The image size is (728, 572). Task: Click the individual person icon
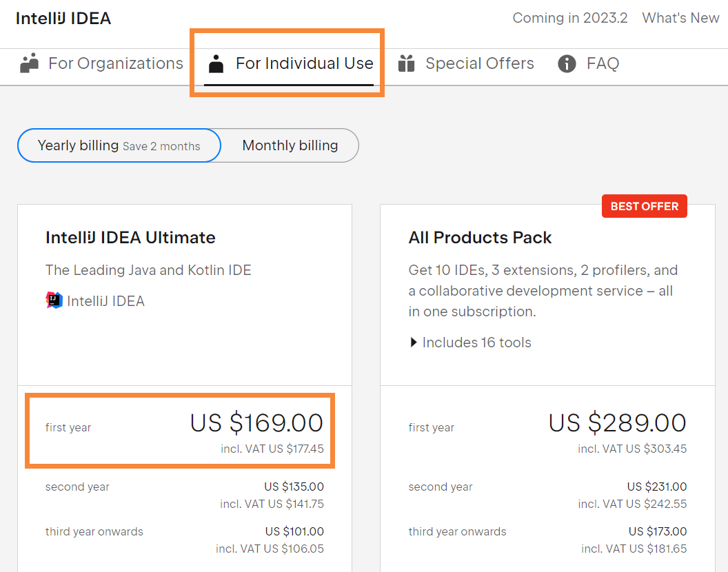(x=216, y=63)
